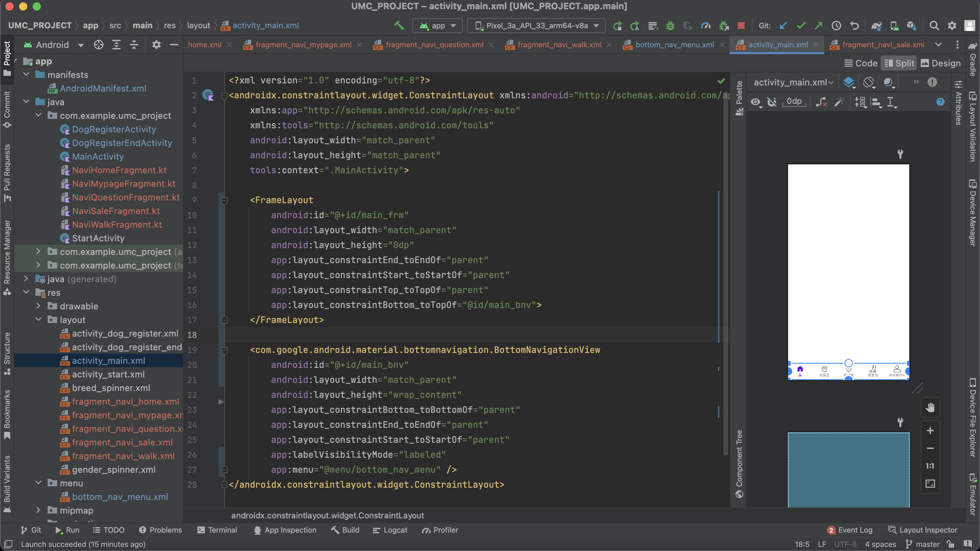Collapse the manifests folder
This screenshot has height=551, width=980.
26,75
